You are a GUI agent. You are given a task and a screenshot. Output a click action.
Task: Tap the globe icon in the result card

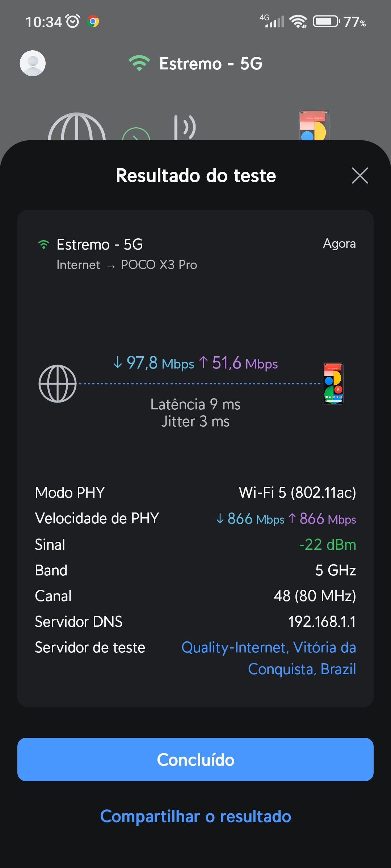(x=58, y=384)
